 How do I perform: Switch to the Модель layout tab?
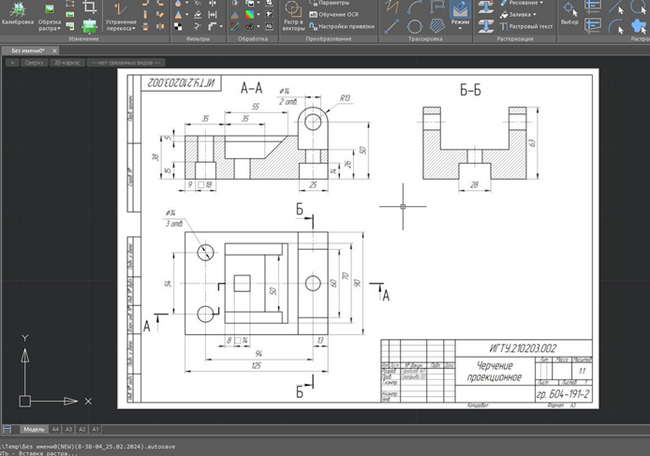coord(34,428)
